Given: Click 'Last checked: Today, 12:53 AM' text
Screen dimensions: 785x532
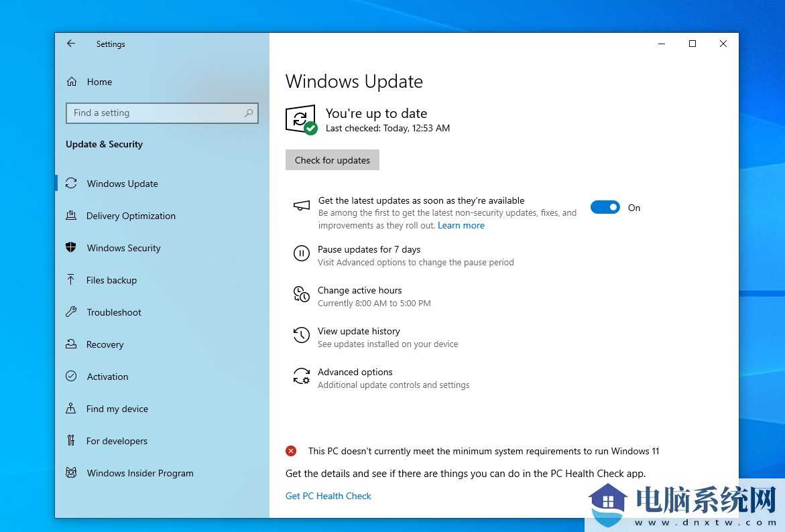Looking at the screenshot, I should [387, 128].
